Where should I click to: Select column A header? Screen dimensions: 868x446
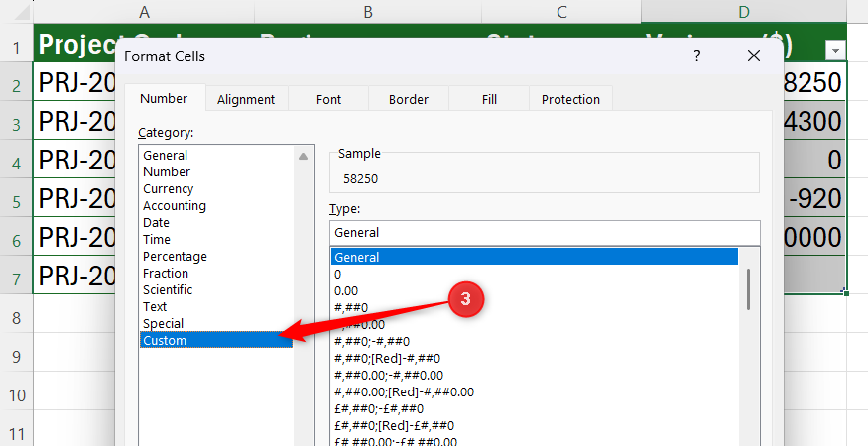point(144,12)
